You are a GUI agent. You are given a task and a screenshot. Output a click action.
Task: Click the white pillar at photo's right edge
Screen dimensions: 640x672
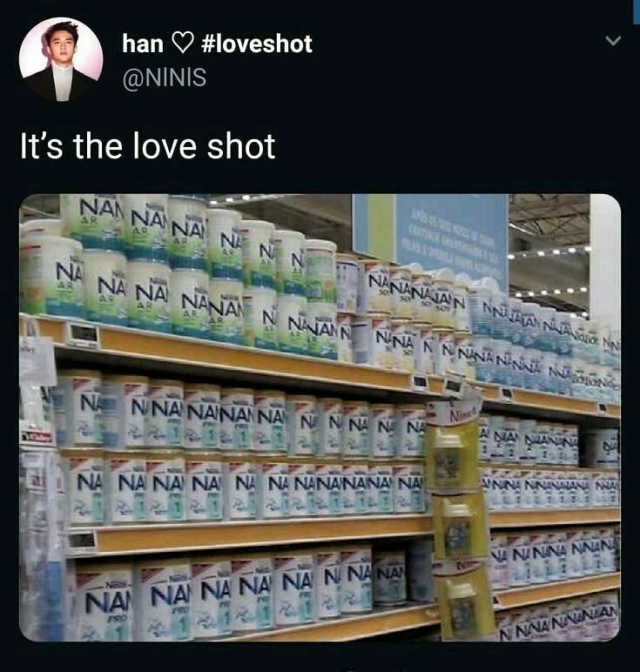pos(605,257)
